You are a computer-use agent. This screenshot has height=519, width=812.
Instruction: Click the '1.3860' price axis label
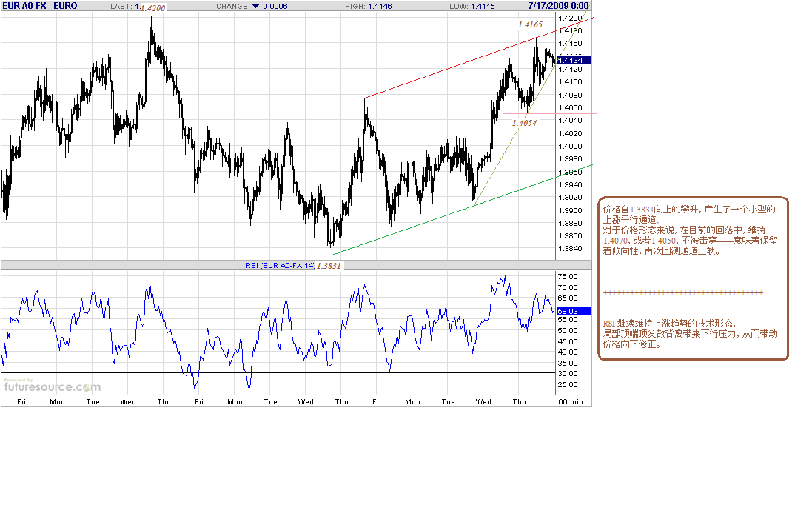[570, 235]
